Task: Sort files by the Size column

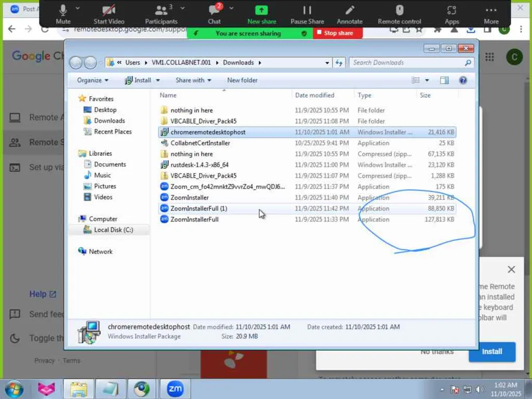Action: [x=437, y=96]
